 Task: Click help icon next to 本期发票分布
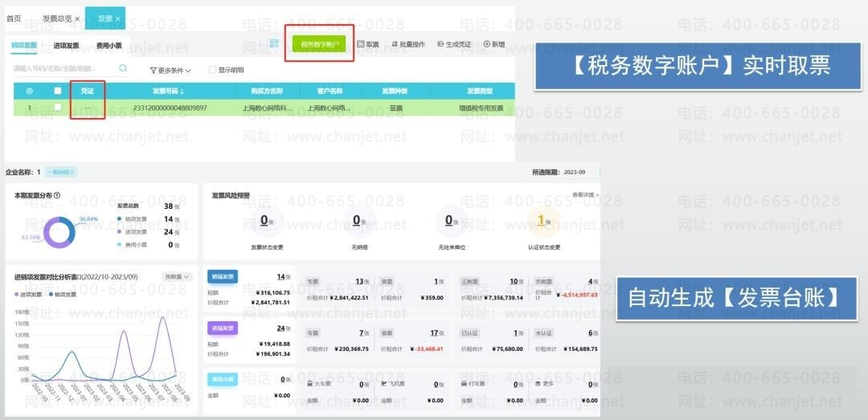point(57,195)
